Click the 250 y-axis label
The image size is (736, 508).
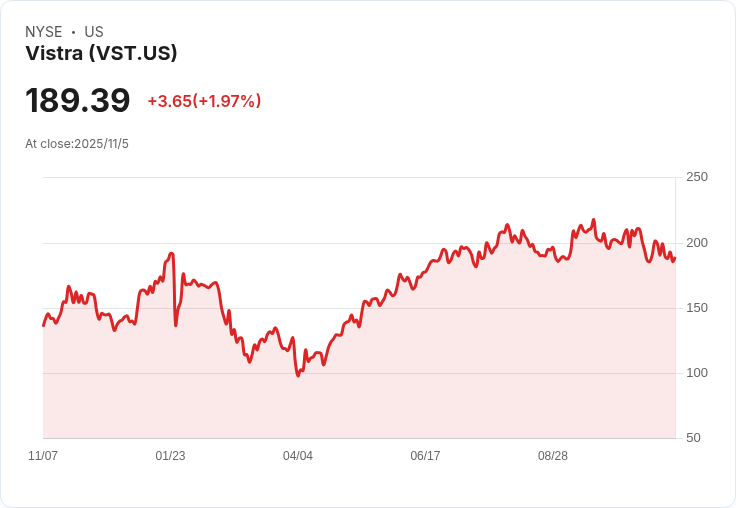pyautogui.click(x=697, y=177)
